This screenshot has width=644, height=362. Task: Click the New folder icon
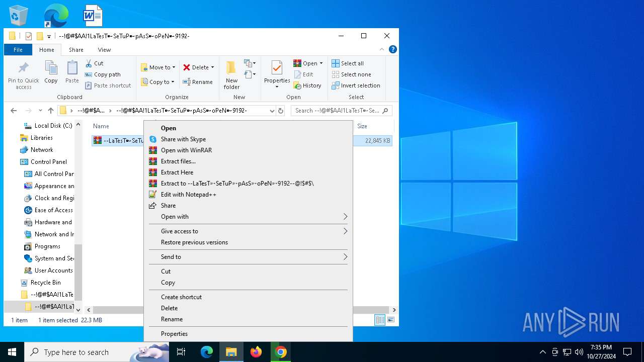231,75
